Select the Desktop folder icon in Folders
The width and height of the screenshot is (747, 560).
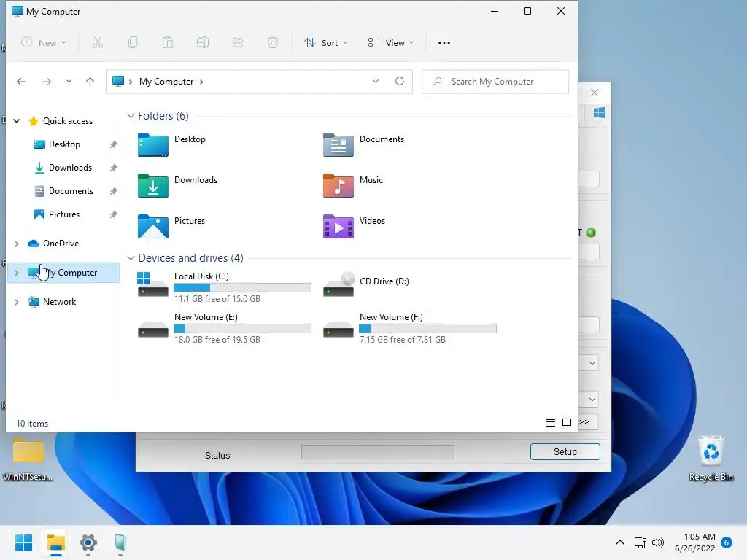tap(153, 145)
